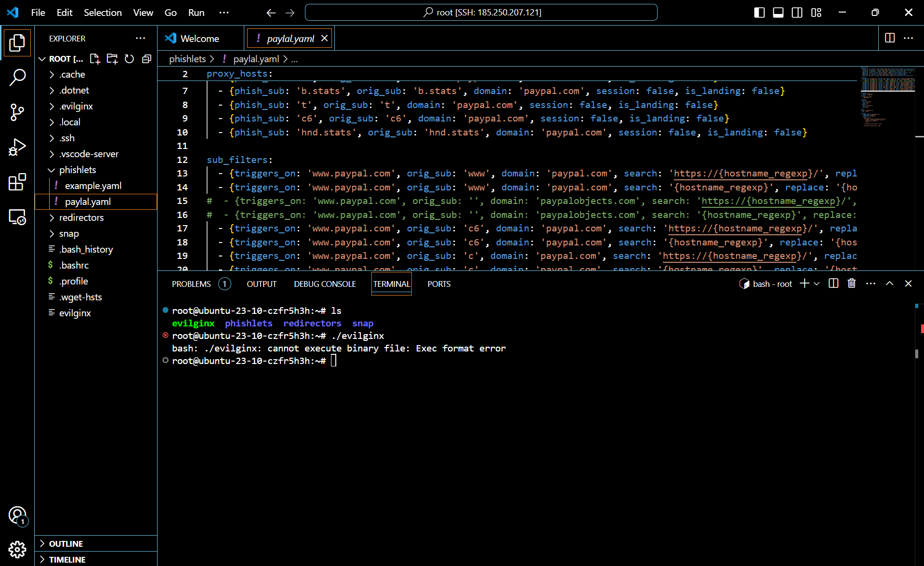Open the Extensions view icon

(17, 182)
